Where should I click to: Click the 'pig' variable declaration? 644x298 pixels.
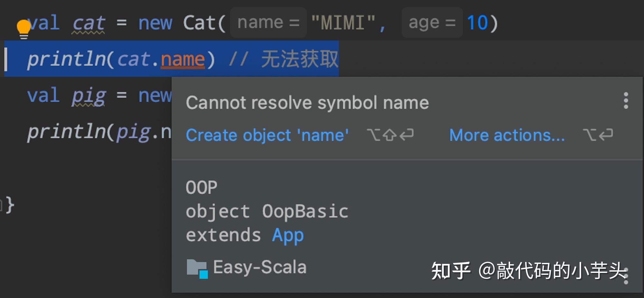pyautogui.click(x=89, y=96)
